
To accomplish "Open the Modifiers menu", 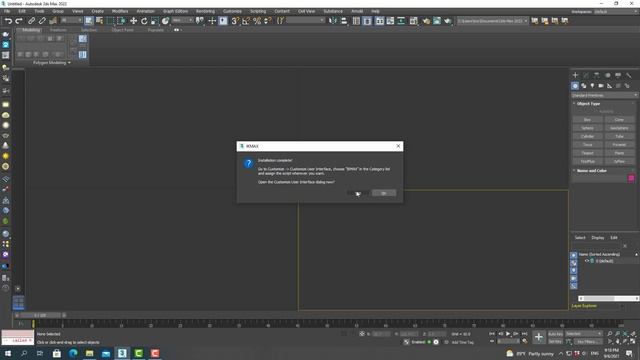I will [120, 11].
